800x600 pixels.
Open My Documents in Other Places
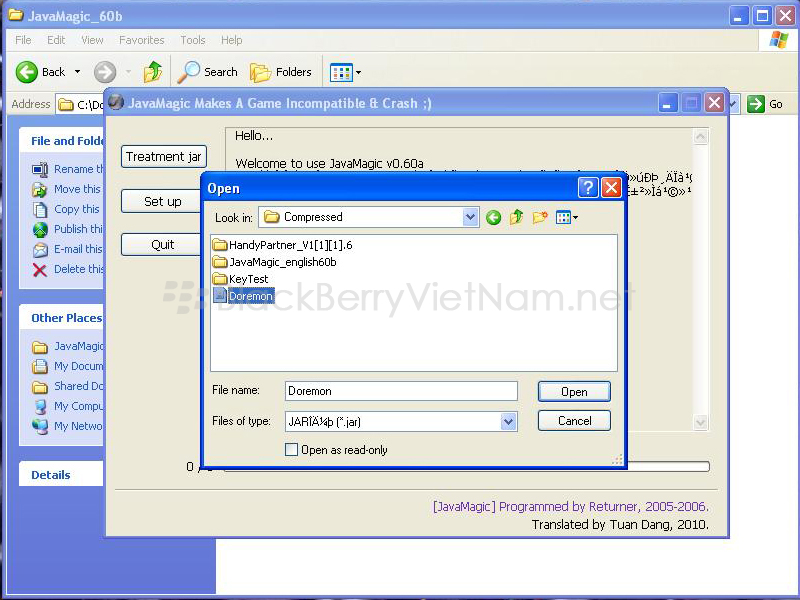coord(67,366)
